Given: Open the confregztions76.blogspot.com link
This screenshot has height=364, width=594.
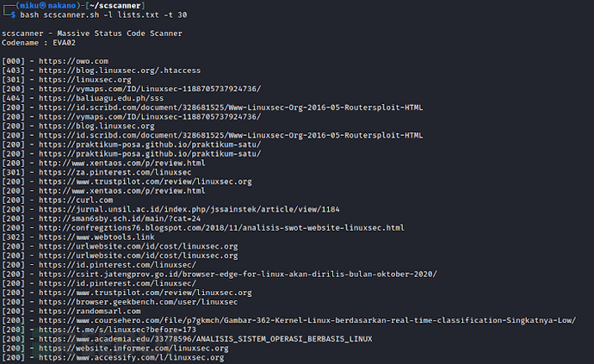Looking at the screenshot, I should (221, 228).
